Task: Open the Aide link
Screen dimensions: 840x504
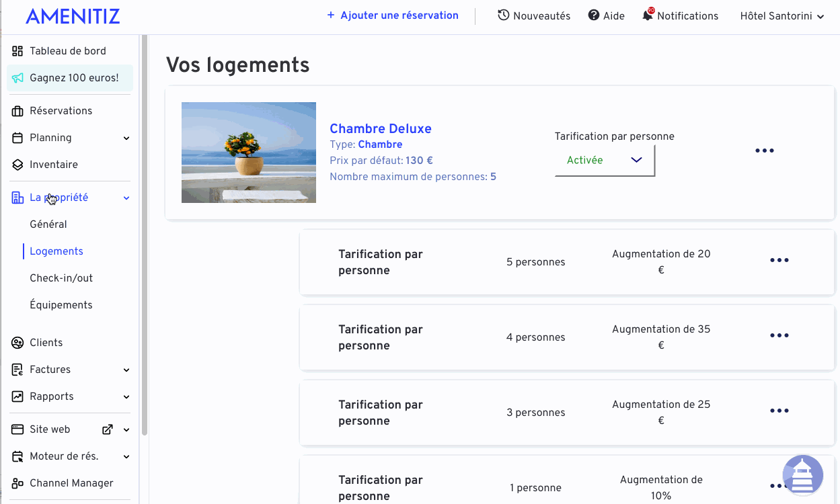Action: click(x=607, y=16)
